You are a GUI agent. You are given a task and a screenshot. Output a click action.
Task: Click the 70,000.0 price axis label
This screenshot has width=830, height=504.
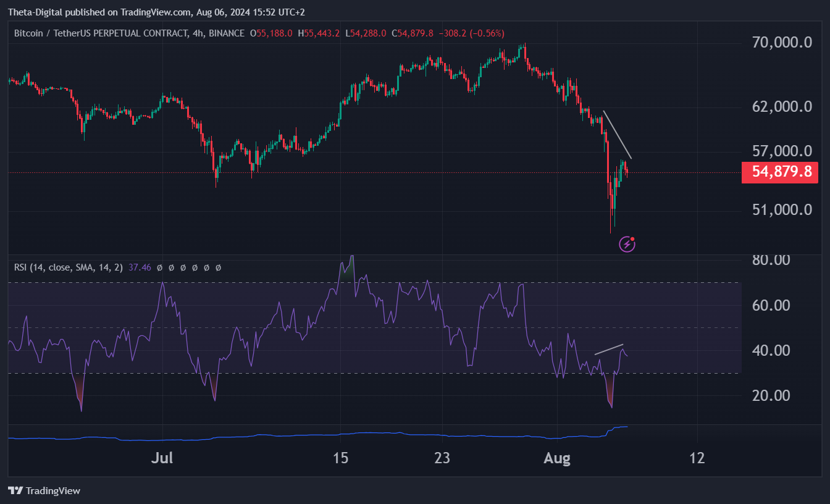tap(782, 43)
